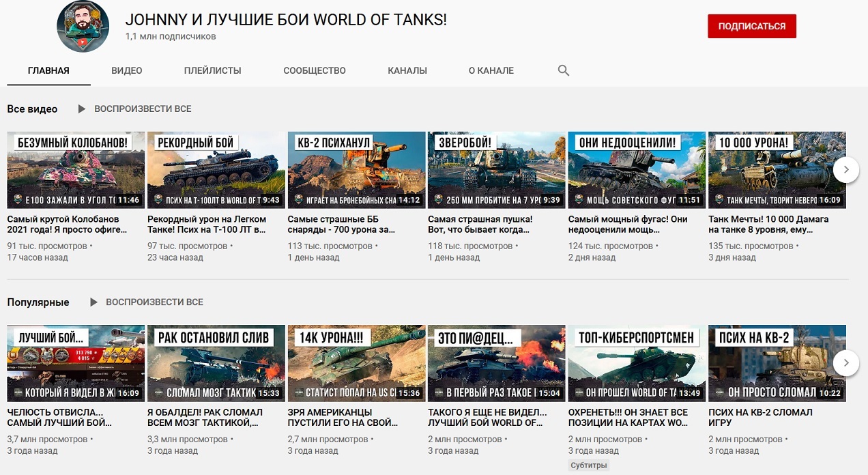The height and width of the screenshot is (475, 868).
Task: Open the 14К УРОНА video thumbnail
Action: 357,363
